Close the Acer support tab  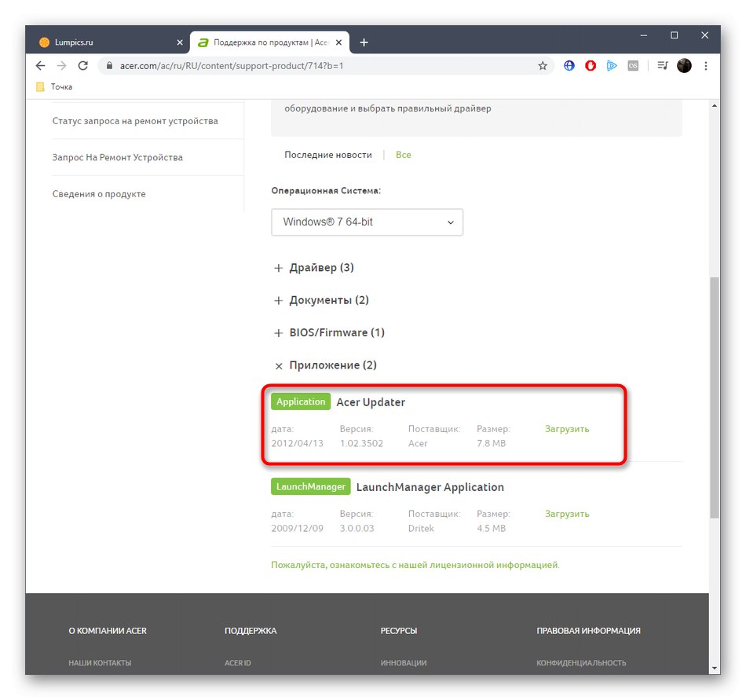coord(338,42)
